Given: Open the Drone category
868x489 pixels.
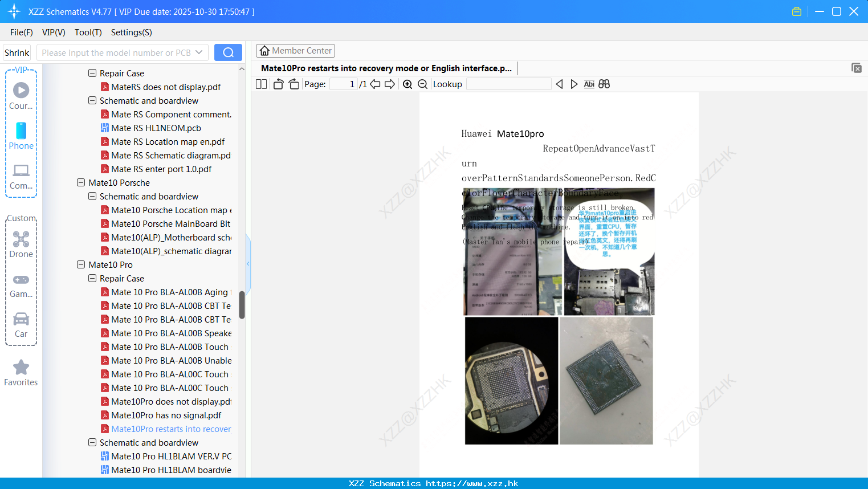Looking at the screenshot, I should tap(21, 244).
